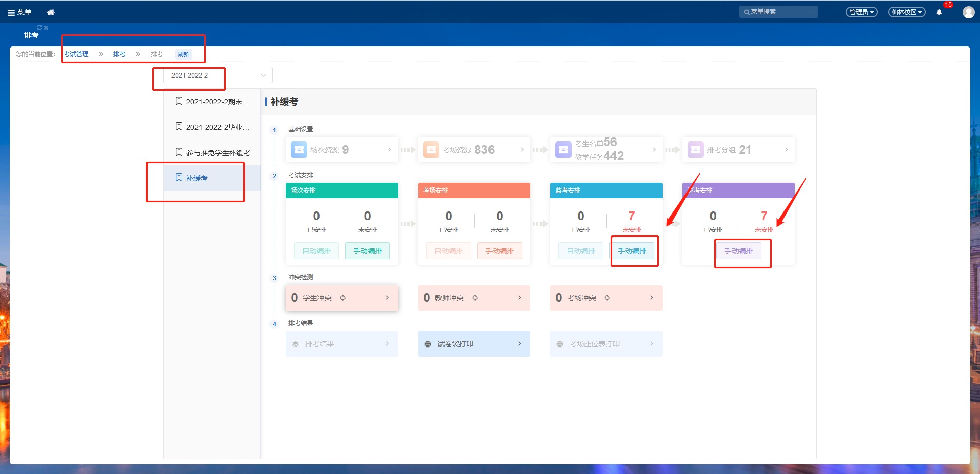Close the 排考 tab with x icon

point(46,28)
